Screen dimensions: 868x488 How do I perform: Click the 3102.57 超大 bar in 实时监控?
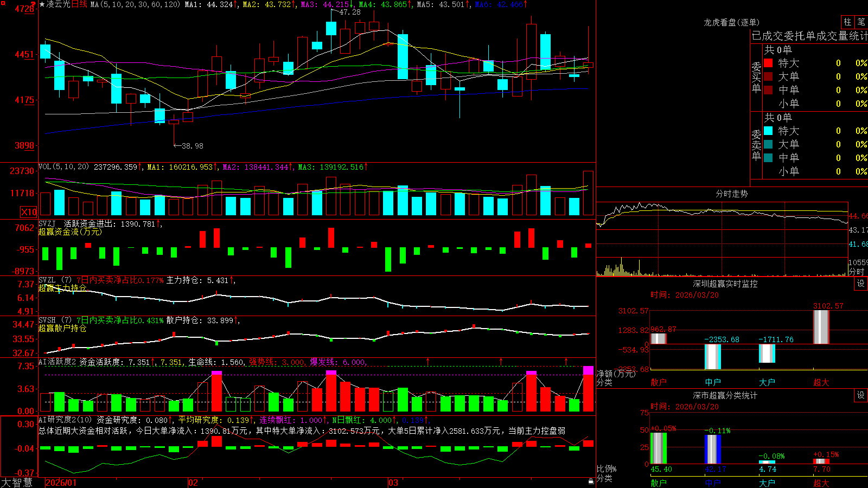coord(821,327)
